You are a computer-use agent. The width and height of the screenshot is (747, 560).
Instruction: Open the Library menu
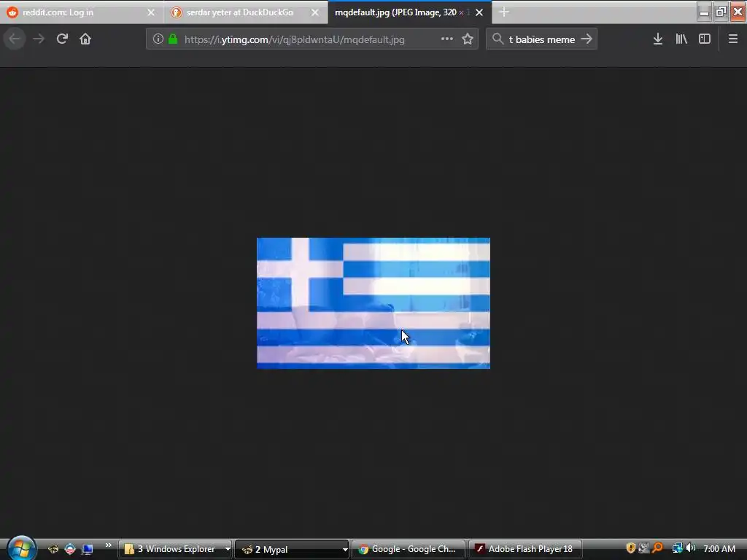click(x=681, y=39)
